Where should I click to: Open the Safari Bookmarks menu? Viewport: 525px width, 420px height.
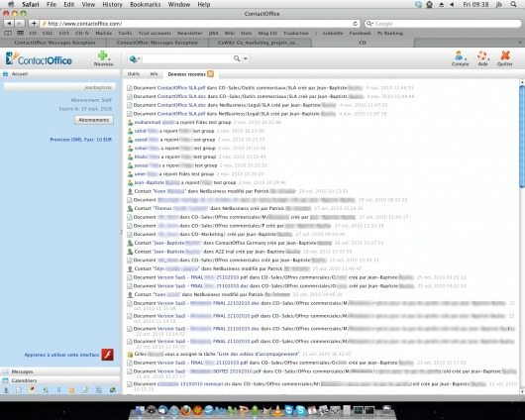pyautogui.click(x=145, y=4)
